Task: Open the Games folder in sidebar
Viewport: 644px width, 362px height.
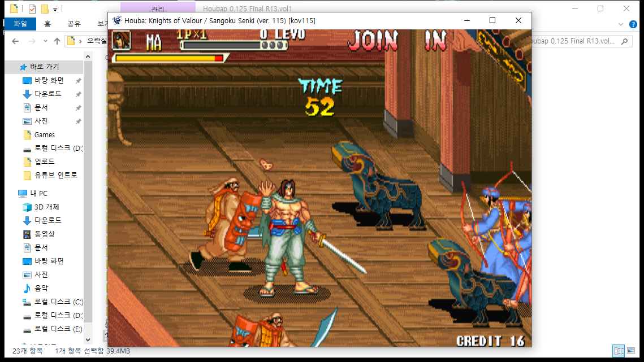Action: [x=44, y=134]
